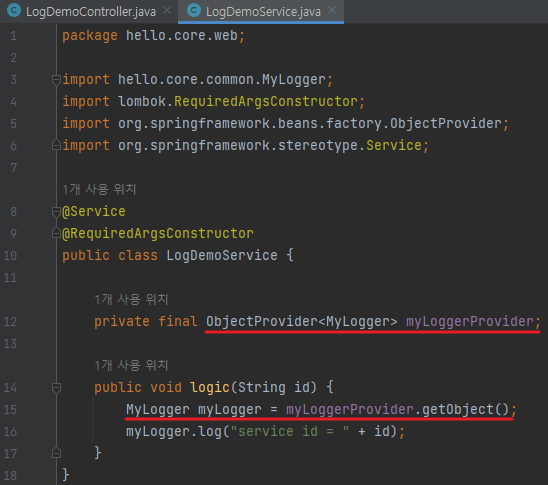This screenshot has height=485, width=548.
Task: Click the class name 'LogDemoService' on line 10
Action: coord(222,255)
